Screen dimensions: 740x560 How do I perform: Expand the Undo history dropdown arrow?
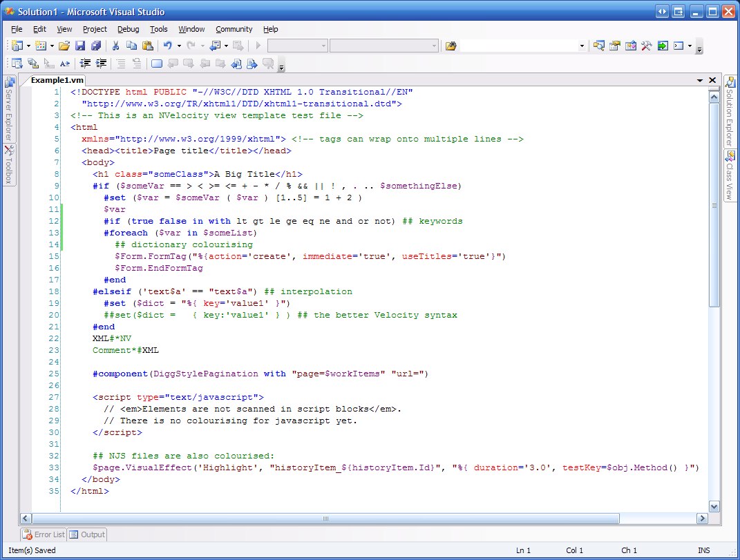click(x=179, y=46)
